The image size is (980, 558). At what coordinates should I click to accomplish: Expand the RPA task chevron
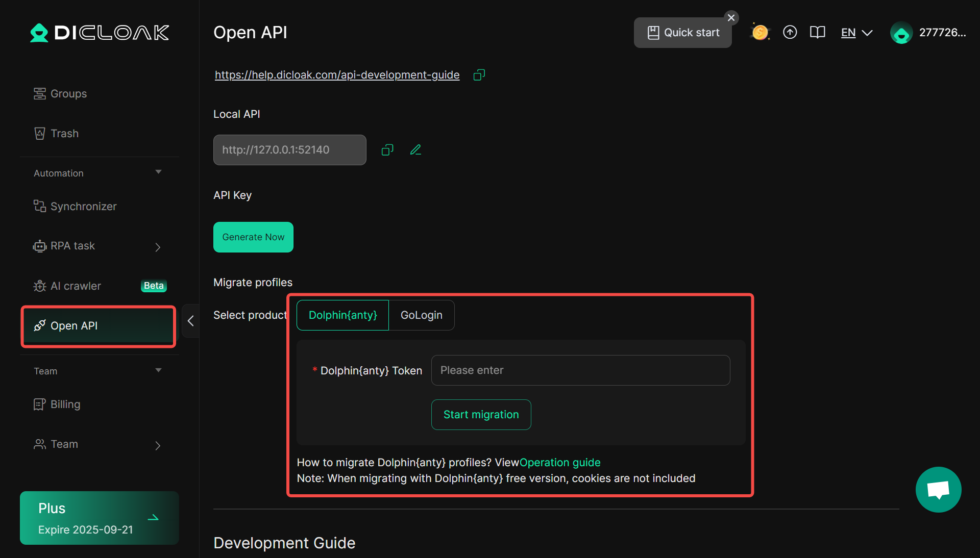[158, 247]
